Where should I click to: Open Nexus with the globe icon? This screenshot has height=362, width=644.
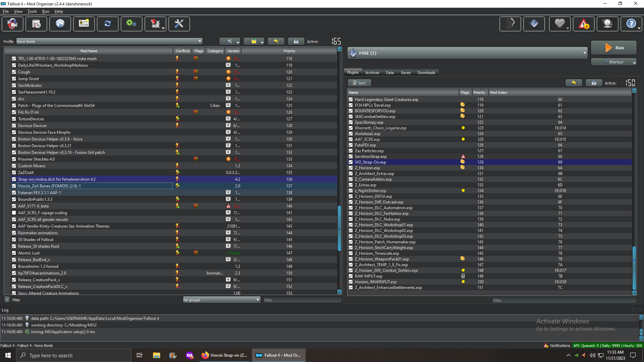pos(60,24)
